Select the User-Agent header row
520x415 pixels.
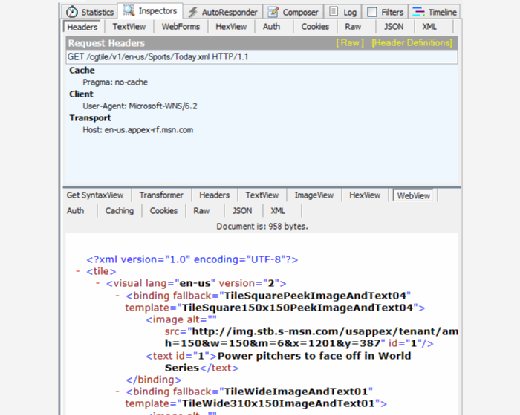click(140, 106)
